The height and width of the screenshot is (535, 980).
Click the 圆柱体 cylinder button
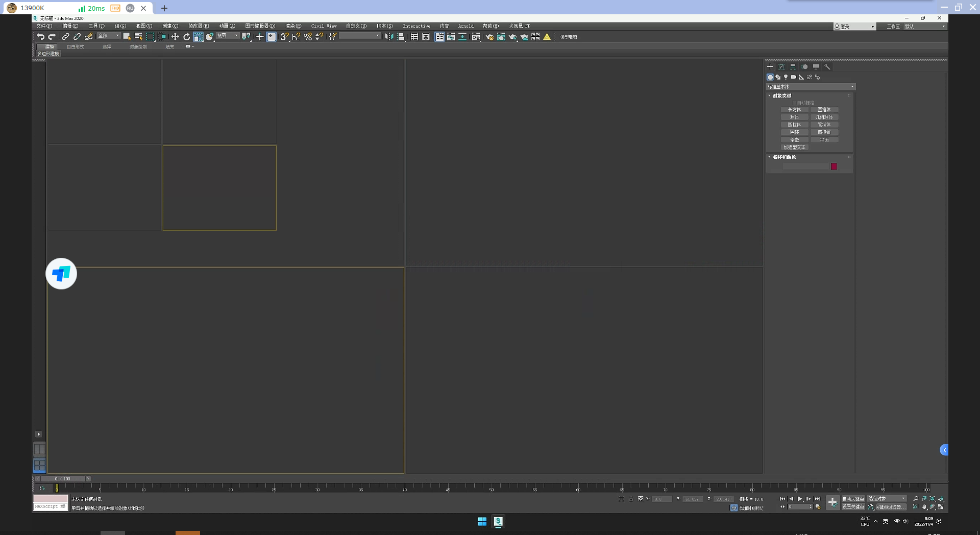click(x=795, y=125)
